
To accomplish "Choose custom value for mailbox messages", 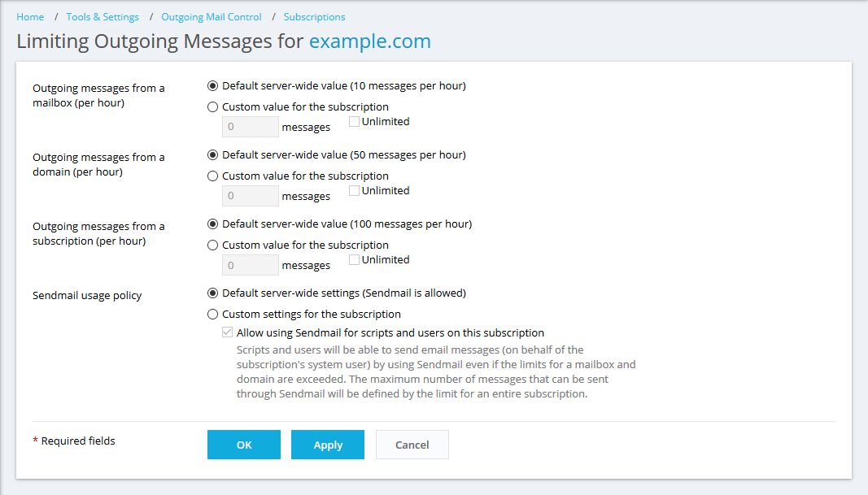I will [213, 106].
